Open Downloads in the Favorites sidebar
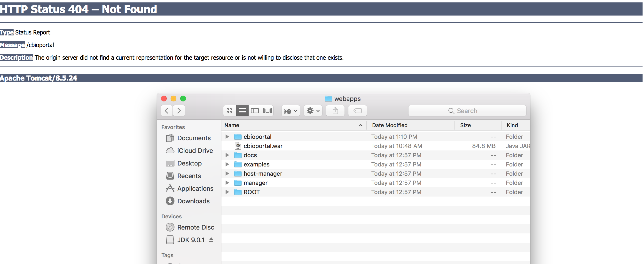The height and width of the screenshot is (264, 644). click(x=193, y=201)
